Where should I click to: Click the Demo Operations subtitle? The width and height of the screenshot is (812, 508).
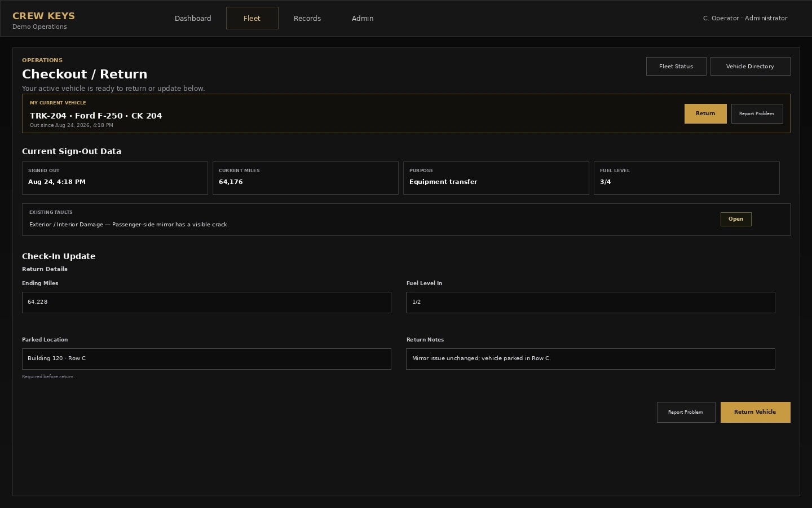39,27
